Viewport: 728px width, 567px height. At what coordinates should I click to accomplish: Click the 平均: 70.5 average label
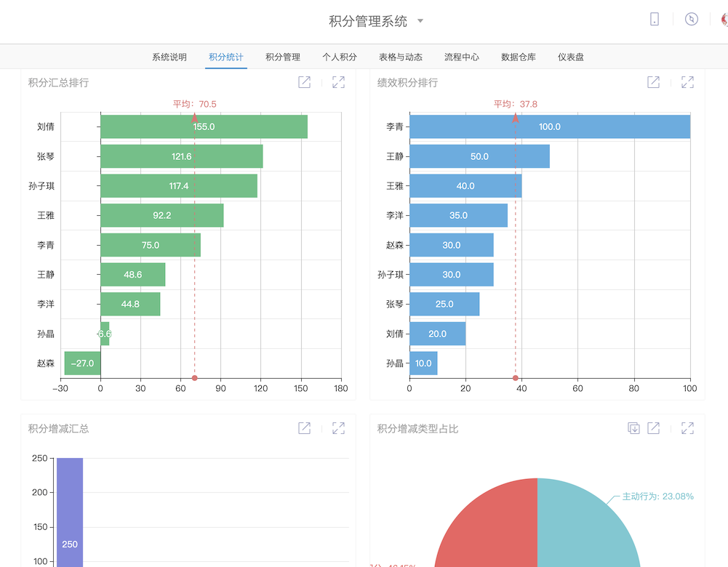[194, 104]
